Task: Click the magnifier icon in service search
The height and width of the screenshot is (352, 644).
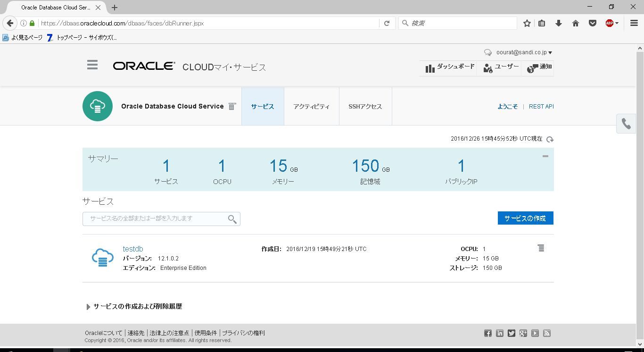Action: coord(232,219)
